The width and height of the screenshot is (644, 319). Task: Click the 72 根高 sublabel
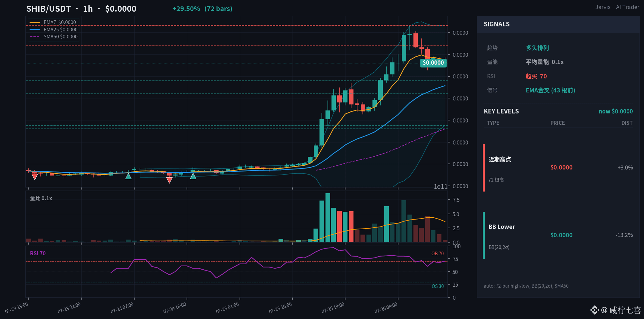(x=496, y=180)
